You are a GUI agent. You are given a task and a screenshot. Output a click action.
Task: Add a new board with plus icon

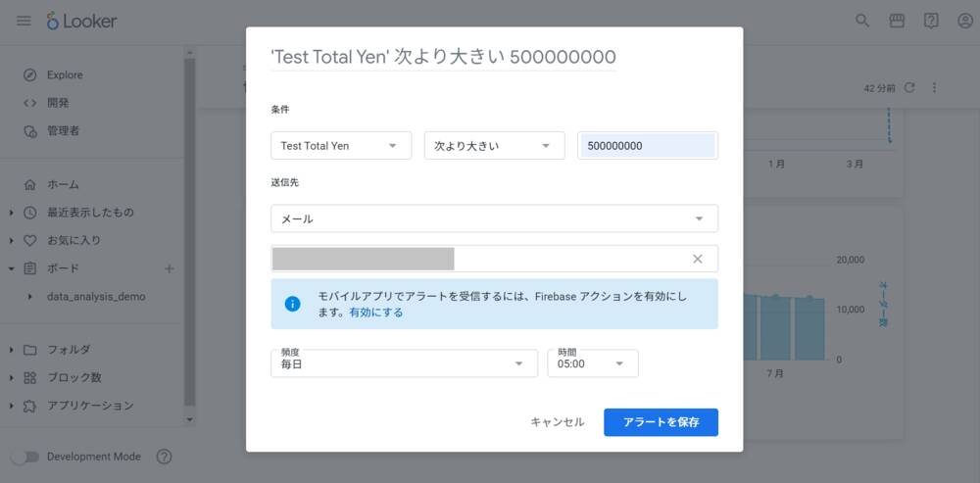pos(169,268)
